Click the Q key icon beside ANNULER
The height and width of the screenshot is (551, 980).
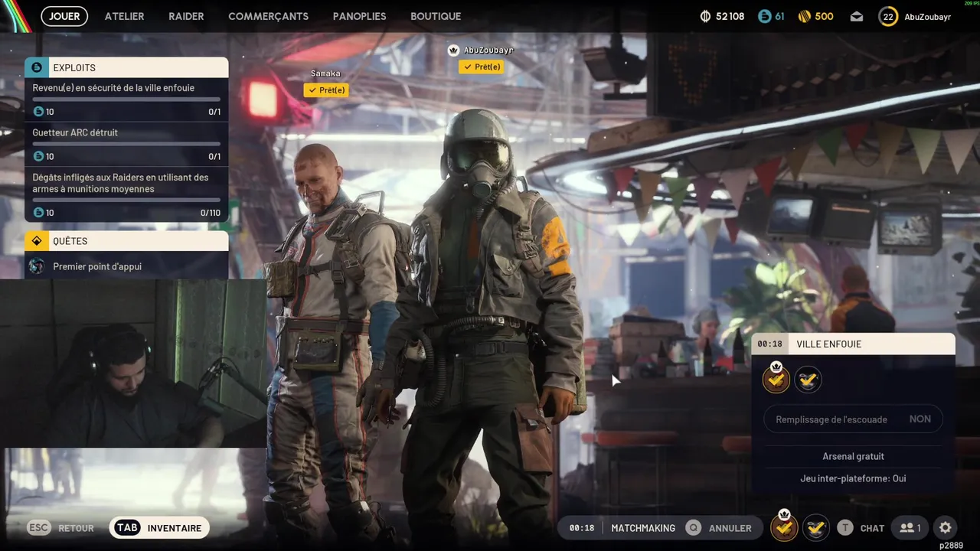click(x=693, y=527)
